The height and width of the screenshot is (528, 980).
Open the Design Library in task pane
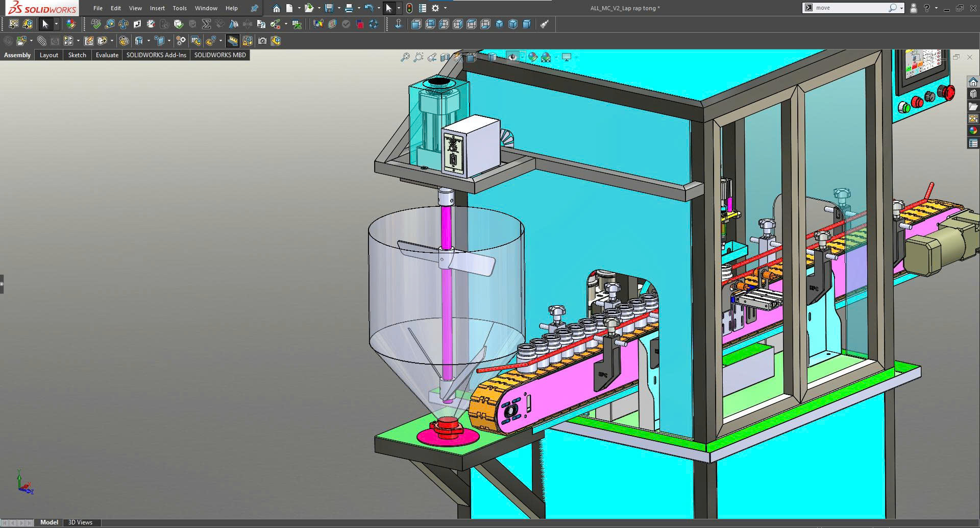973,94
